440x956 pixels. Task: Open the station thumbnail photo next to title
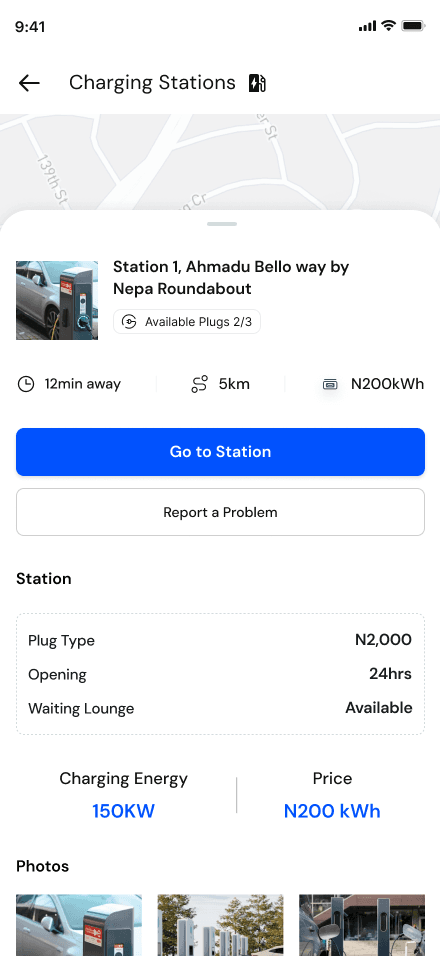pos(57,300)
